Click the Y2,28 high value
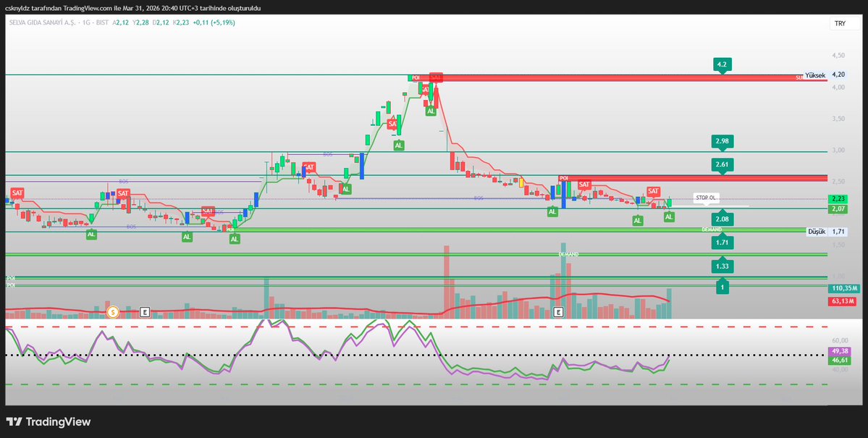The width and height of the screenshot is (868, 438). [x=140, y=22]
